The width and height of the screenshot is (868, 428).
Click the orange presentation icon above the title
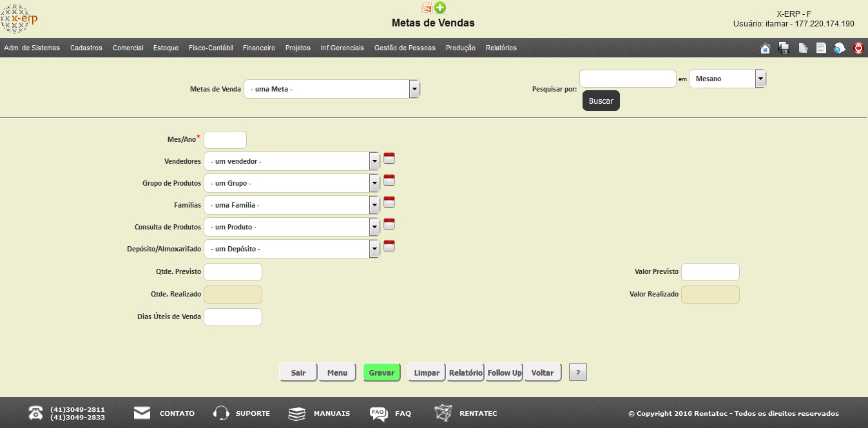pyautogui.click(x=427, y=8)
